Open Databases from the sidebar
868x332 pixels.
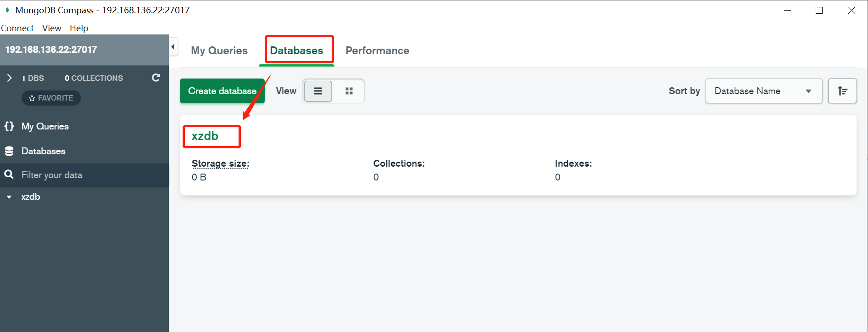click(44, 151)
